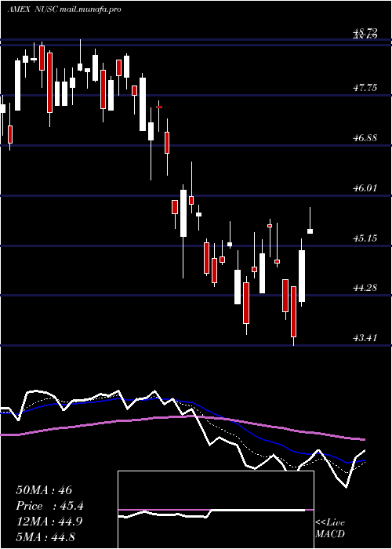The image size is (392, 549).
Task: Click the MACD inset chart panel
Action: 216,510
